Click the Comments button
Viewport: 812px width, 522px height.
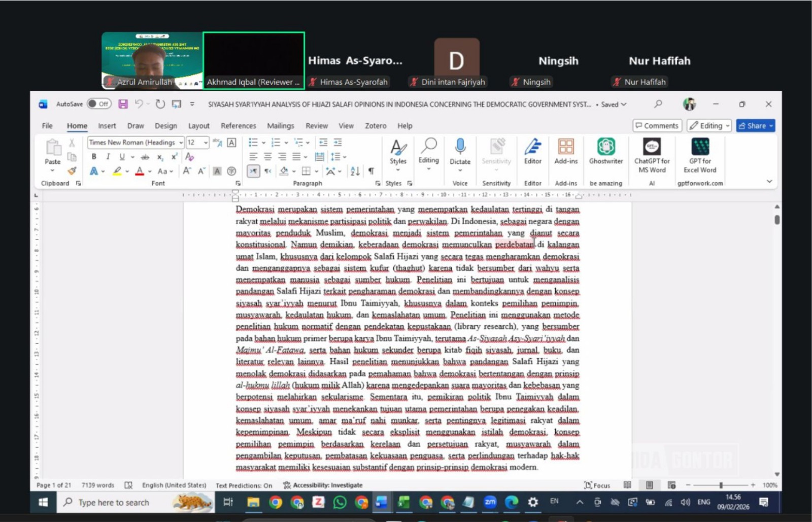point(658,126)
